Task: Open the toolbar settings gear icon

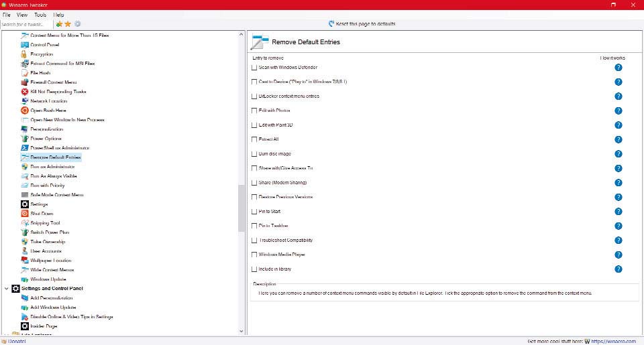Action: (77, 24)
